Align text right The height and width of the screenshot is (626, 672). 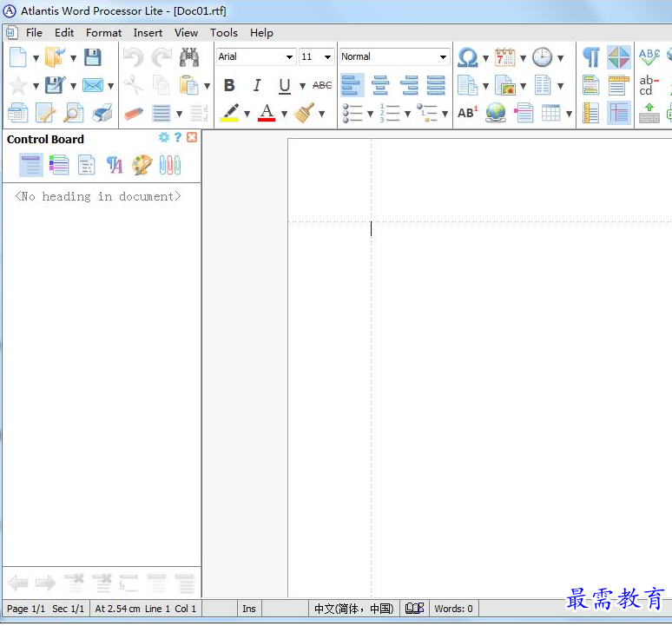coord(409,85)
